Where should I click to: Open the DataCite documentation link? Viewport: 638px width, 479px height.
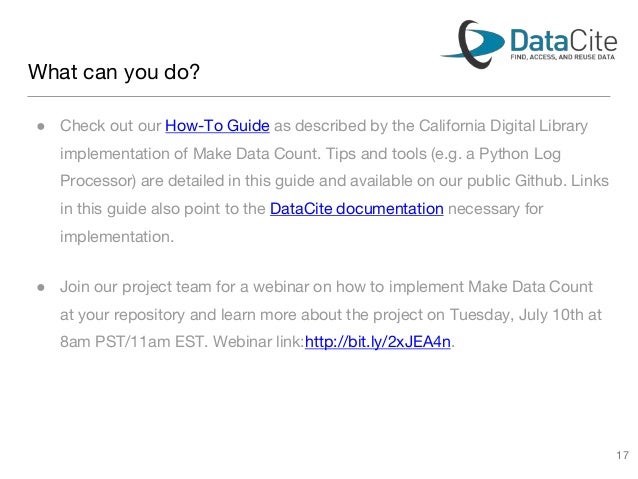357,209
